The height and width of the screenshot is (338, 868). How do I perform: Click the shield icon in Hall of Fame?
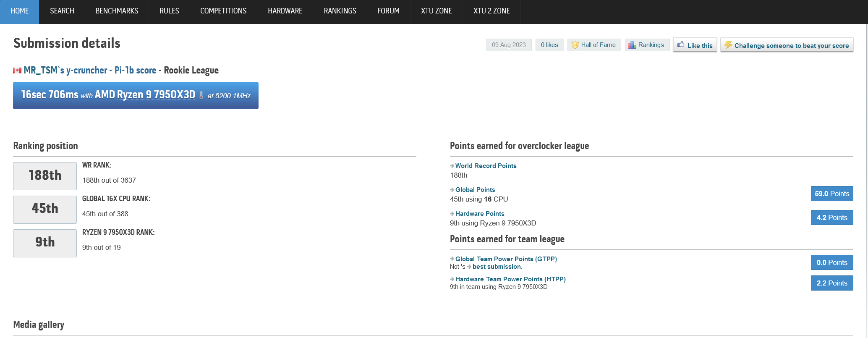(x=575, y=45)
